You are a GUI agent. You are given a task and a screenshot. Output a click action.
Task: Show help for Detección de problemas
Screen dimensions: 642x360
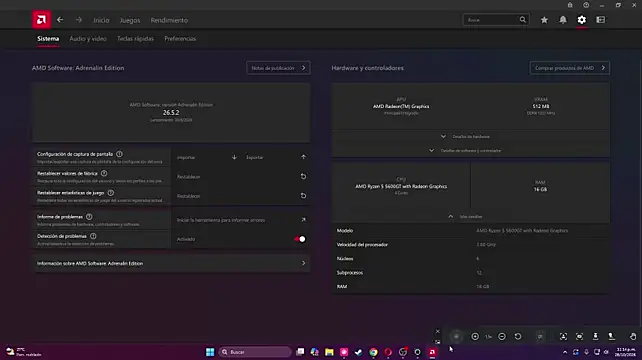93,236
